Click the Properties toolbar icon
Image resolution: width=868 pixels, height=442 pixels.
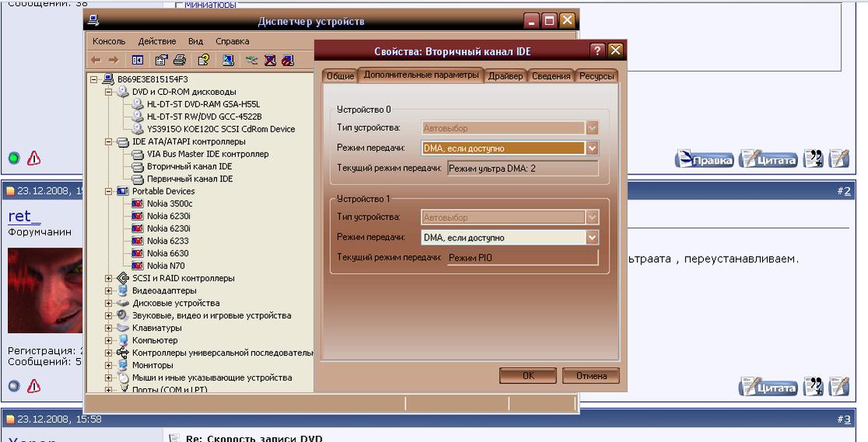pyautogui.click(x=161, y=60)
